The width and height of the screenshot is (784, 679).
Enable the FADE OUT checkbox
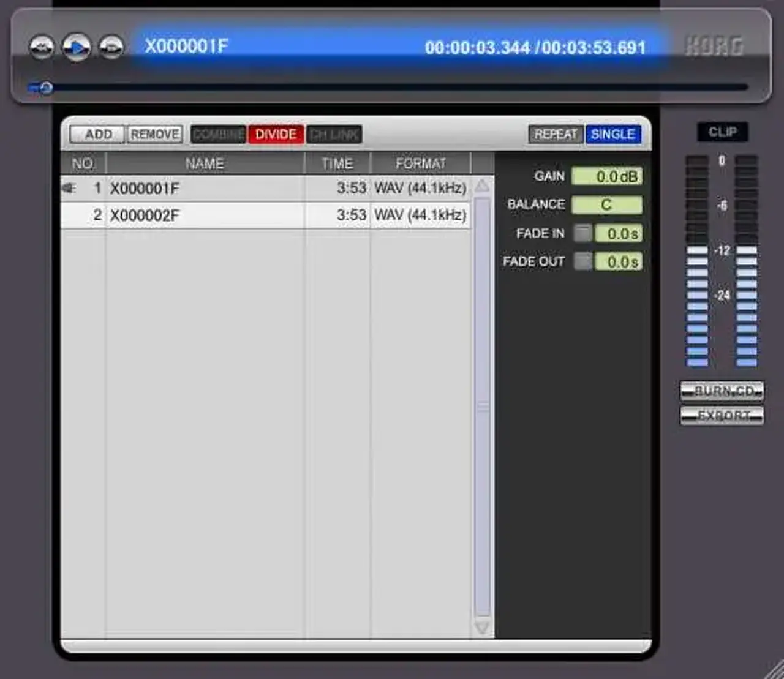point(582,261)
